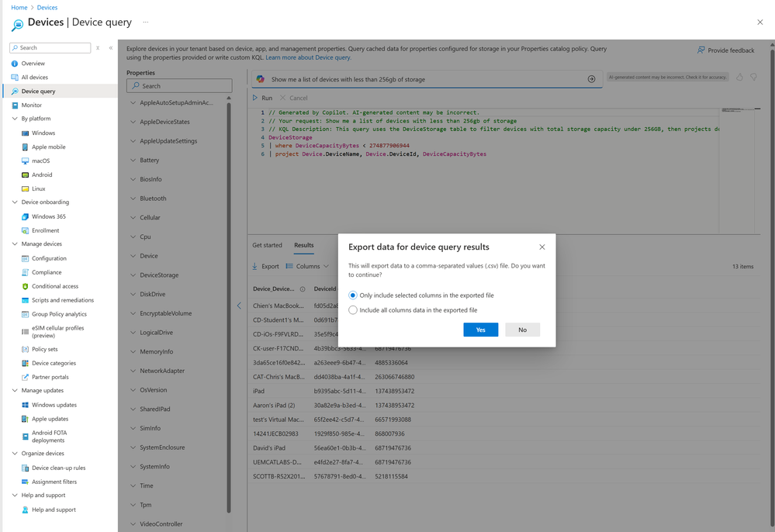
Task: Click thumbs up feedback icon
Action: click(739, 77)
